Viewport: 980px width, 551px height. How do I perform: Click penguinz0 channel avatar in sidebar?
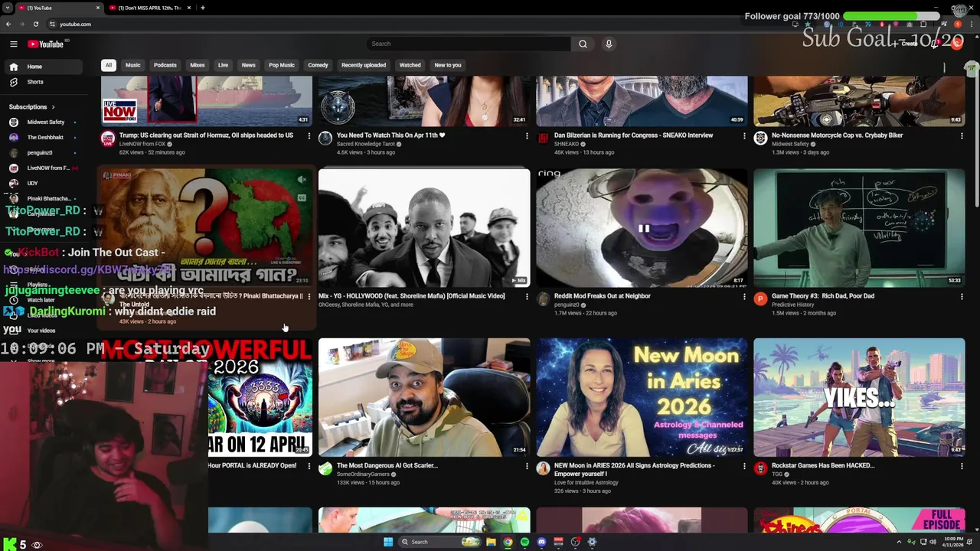click(13, 152)
